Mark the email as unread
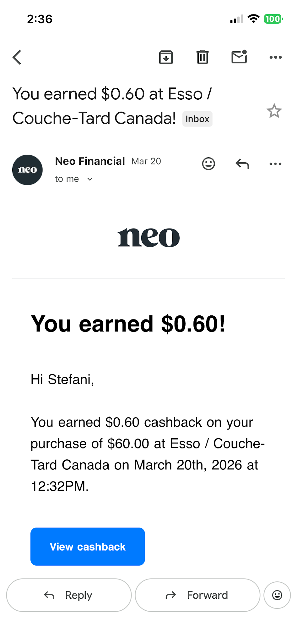The image size is (297, 644). point(239,57)
